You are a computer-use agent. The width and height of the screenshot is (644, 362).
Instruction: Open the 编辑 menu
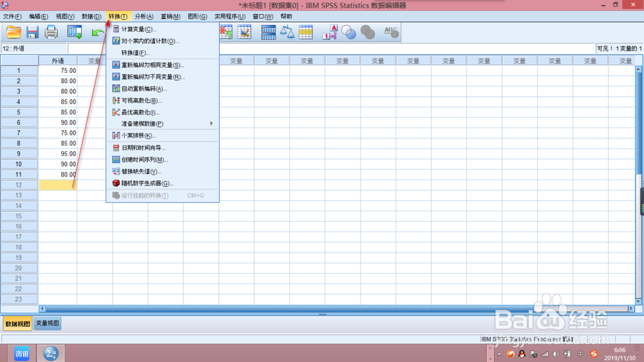point(38,17)
